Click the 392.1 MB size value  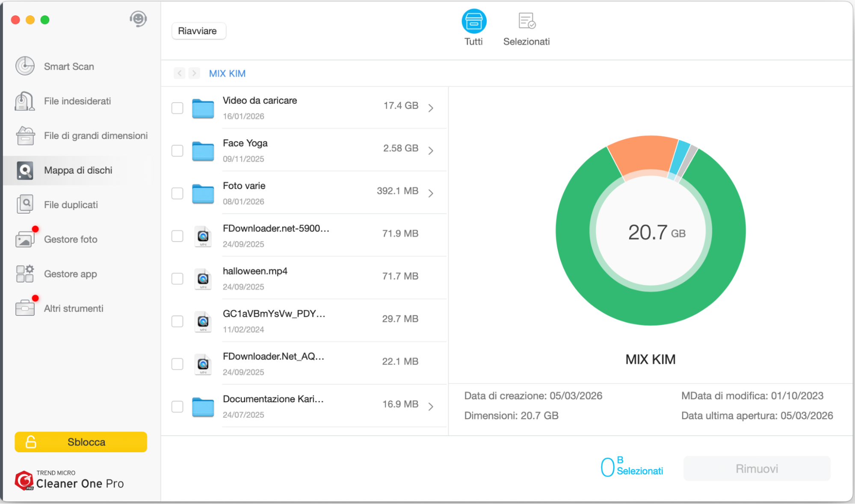click(x=397, y=191)
